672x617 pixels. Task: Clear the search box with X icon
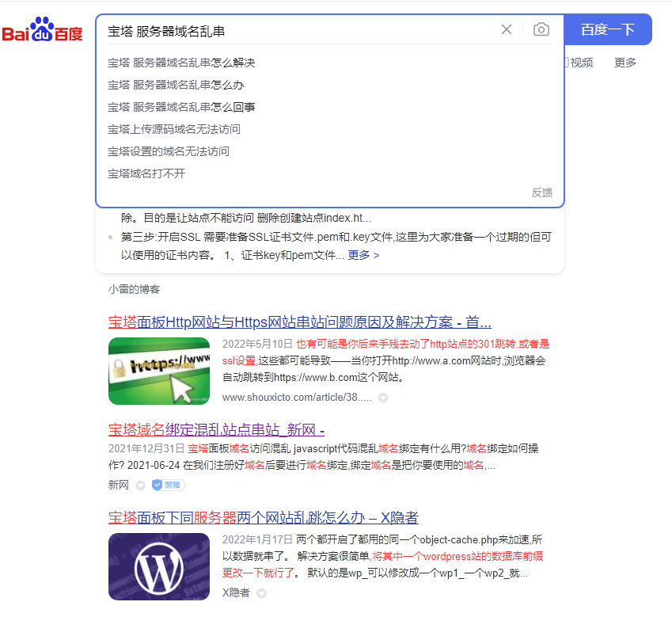[506, 29]
